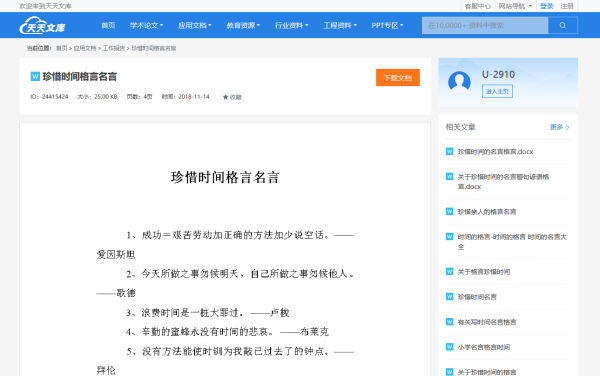Click breadcrumb link 首页

61,48
